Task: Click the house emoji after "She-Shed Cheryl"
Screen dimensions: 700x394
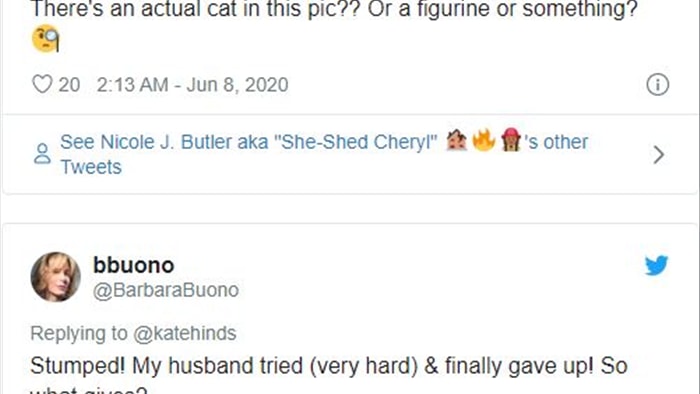Action: pos(457,140)
